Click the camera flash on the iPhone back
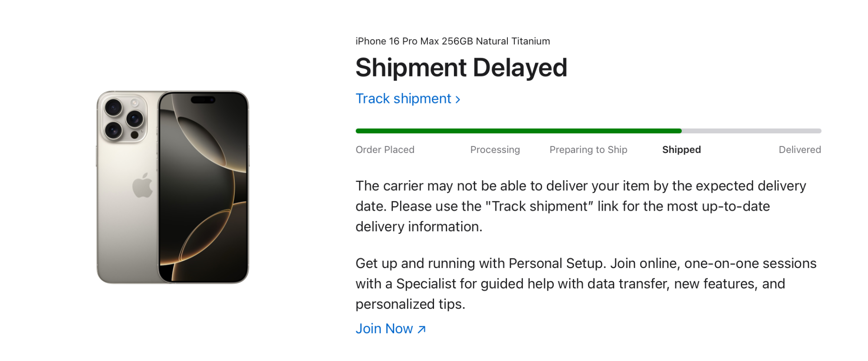This screenshot has width=868, height=361. (x=135, y=103)
